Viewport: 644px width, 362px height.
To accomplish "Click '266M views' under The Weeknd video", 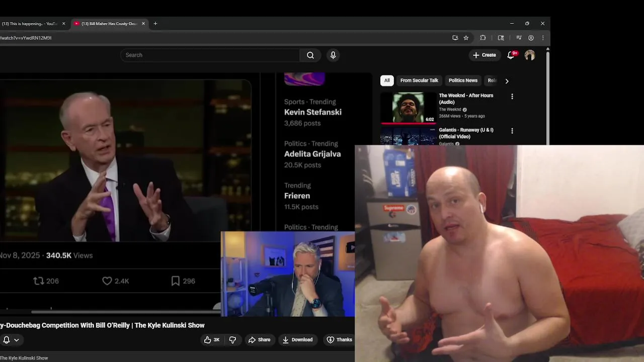I will [450, 116].
